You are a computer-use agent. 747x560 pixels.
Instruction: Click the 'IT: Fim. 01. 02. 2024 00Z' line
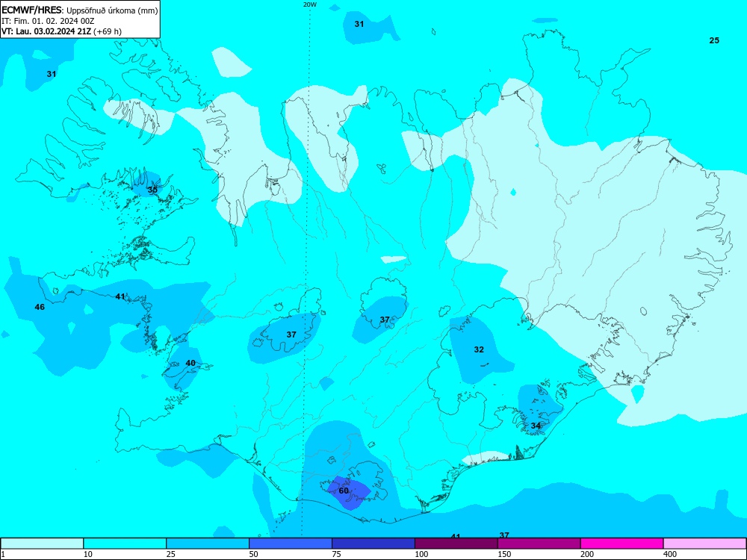[x=48, y=21]
